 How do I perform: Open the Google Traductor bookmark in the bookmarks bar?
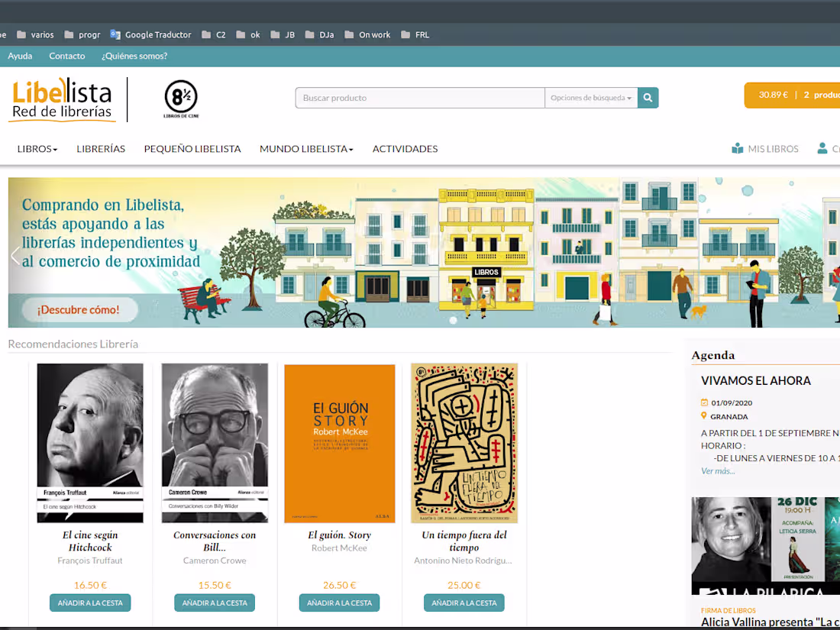[150, 34]
